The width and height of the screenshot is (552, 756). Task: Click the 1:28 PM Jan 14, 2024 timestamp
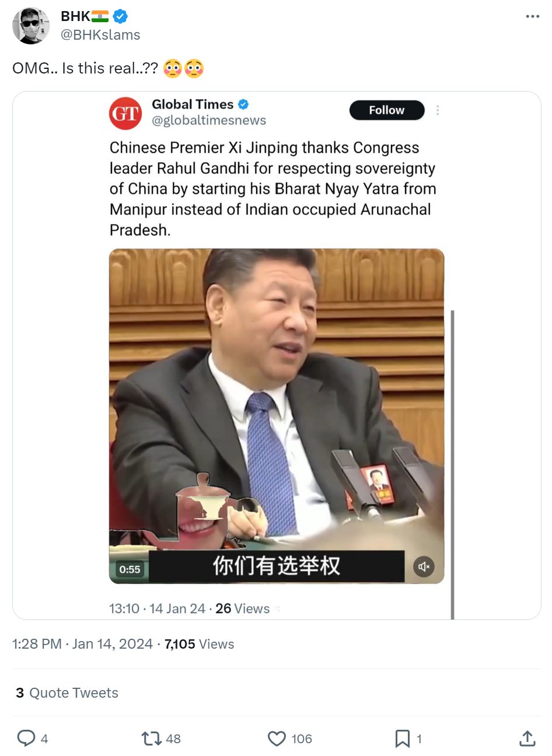click(x=82, y=644)
